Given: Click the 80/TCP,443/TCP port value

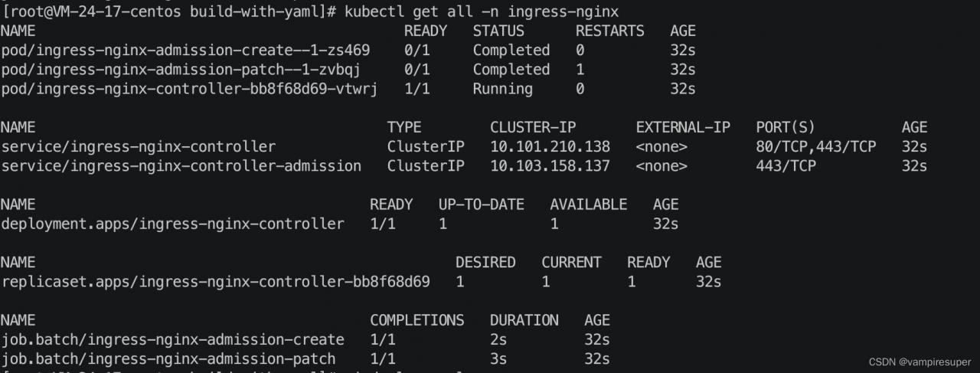Looking at the screenshot, I should tap(815, 146).
